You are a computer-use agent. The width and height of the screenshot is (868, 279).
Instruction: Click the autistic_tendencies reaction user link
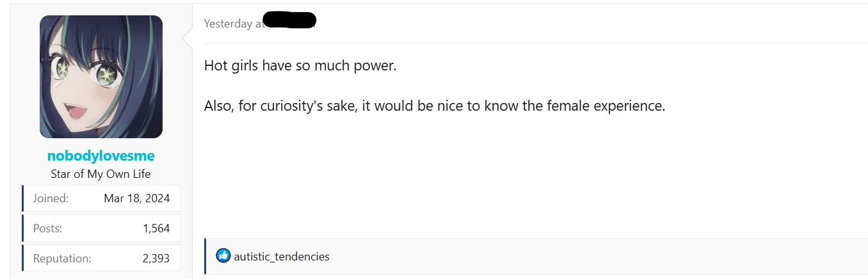282,257
